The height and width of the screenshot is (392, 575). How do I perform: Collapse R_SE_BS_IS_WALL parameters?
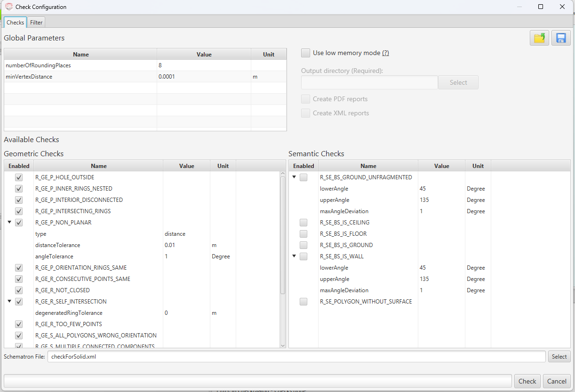pyautogui.click(x=294, y=256)
